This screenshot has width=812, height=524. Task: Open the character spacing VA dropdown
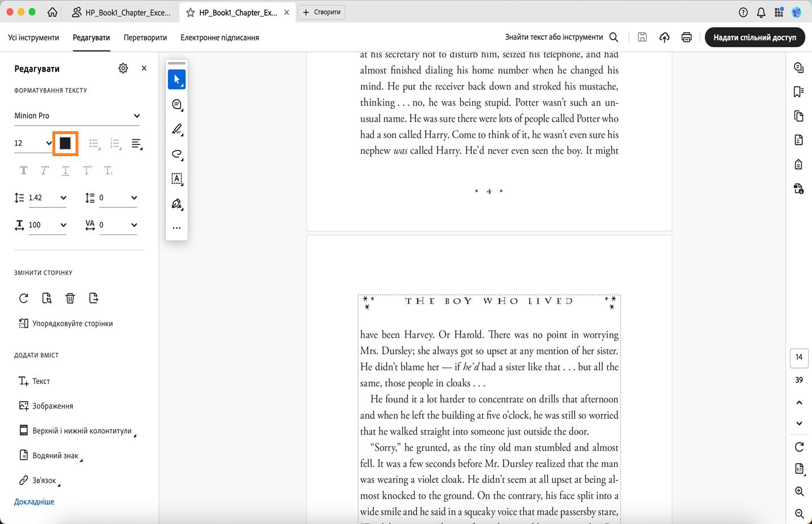(118, 225)
